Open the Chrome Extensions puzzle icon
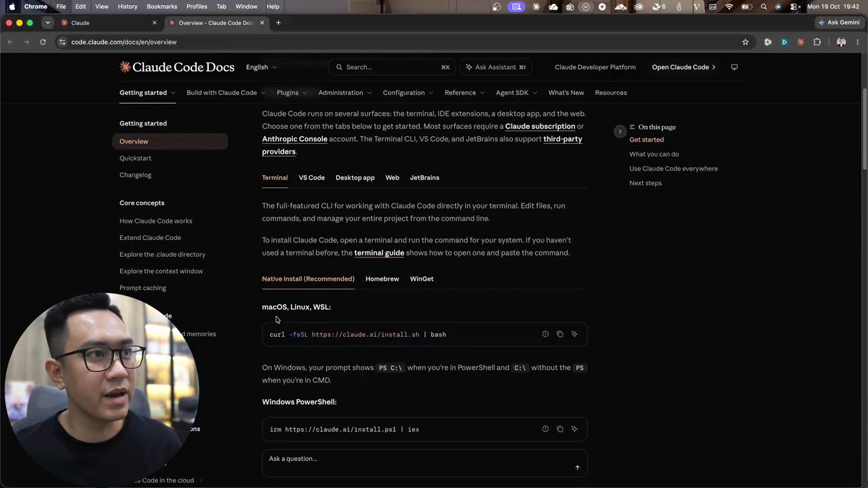This screenshot has height=488, width=868. click(817, 42)
